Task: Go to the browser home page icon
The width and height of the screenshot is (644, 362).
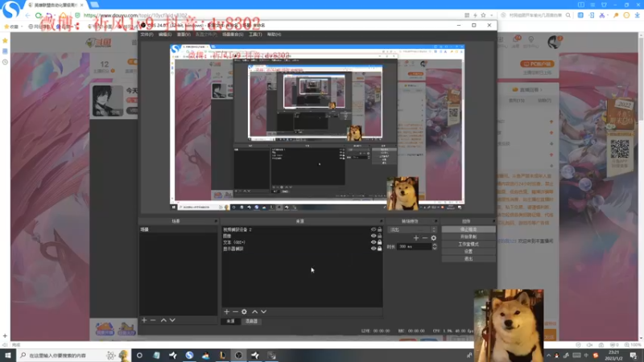Action: 63,15
